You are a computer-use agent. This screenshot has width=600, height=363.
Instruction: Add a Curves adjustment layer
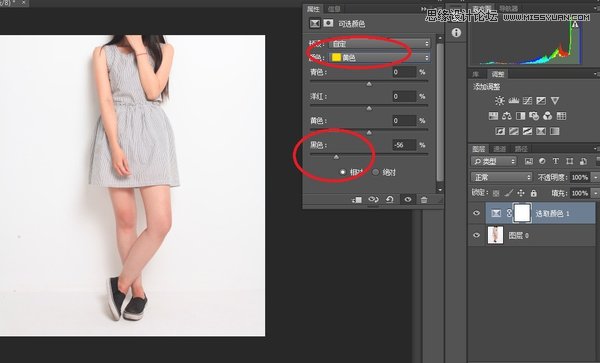tap(527, 101)
